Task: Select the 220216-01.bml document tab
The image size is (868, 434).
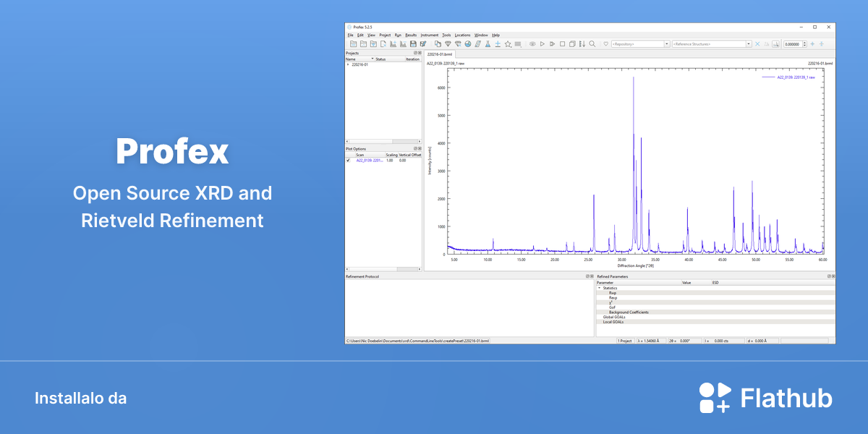Action: pos(440,54)
